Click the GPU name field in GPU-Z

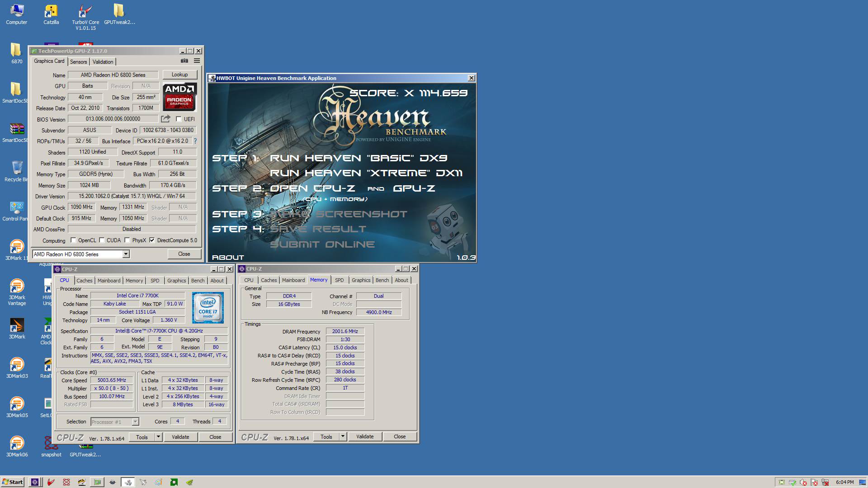(113, 75)
